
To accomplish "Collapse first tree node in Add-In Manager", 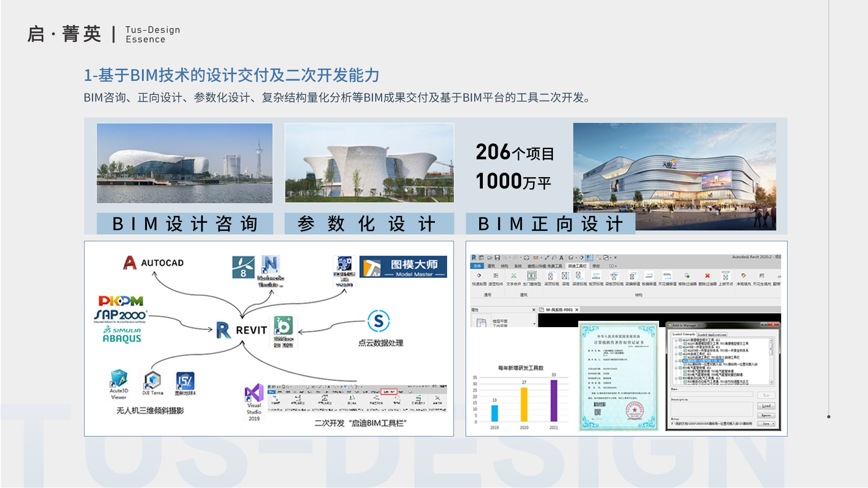I will coord(676,340).
